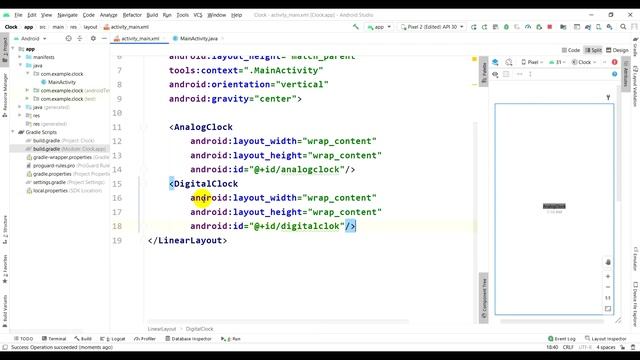Toggle the Build Variants side tab
This screenshot has width=640, height=360.
point(5,311)
